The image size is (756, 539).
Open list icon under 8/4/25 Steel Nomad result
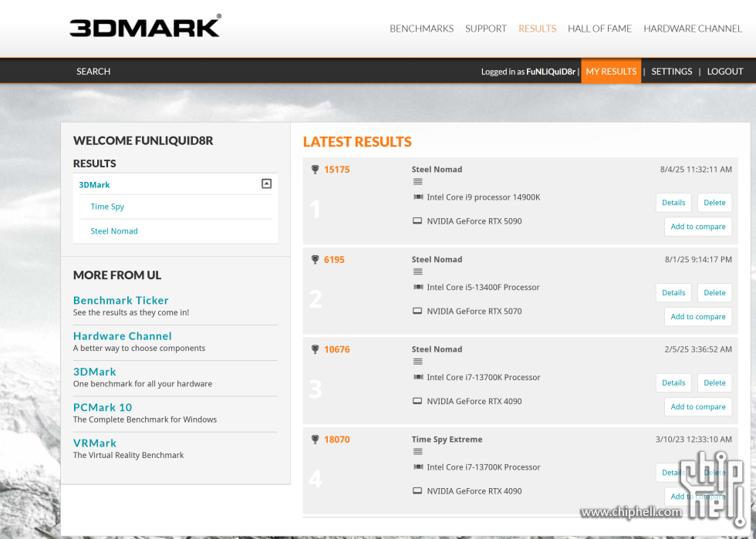(x=418, y=182)
